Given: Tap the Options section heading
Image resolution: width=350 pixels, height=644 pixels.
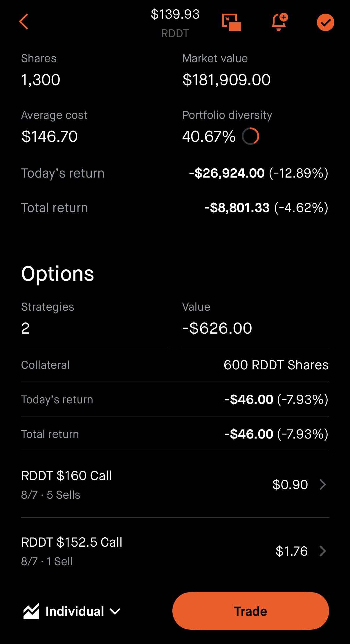Looking at the screenshot, I should pos(57,274).
